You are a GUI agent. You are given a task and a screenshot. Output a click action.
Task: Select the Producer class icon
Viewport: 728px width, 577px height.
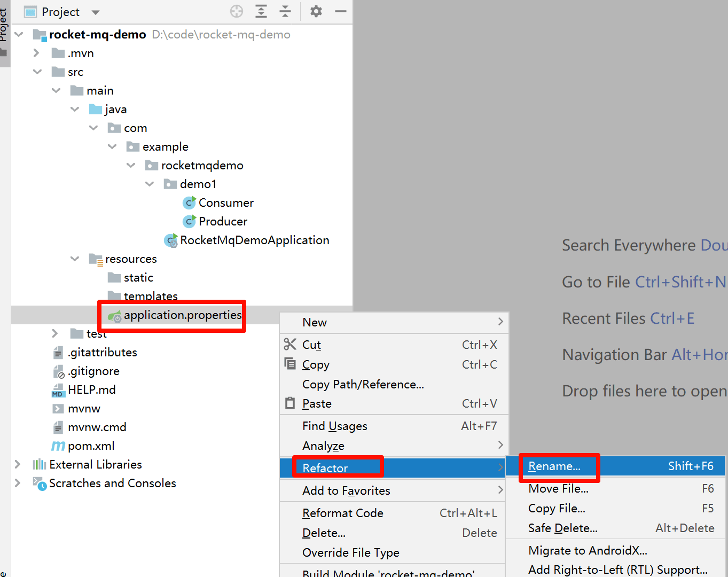click(x=189, y=221)
